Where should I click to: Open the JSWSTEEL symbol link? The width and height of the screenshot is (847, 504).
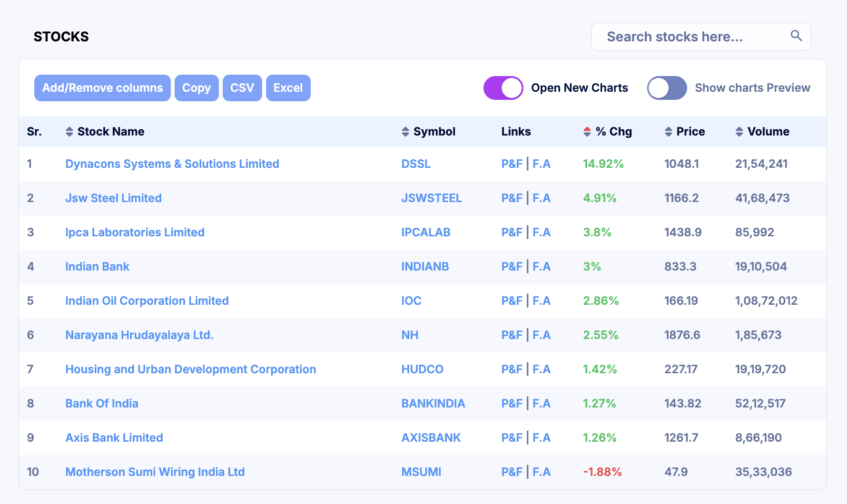pyautogui.click(x=432, y=198)
